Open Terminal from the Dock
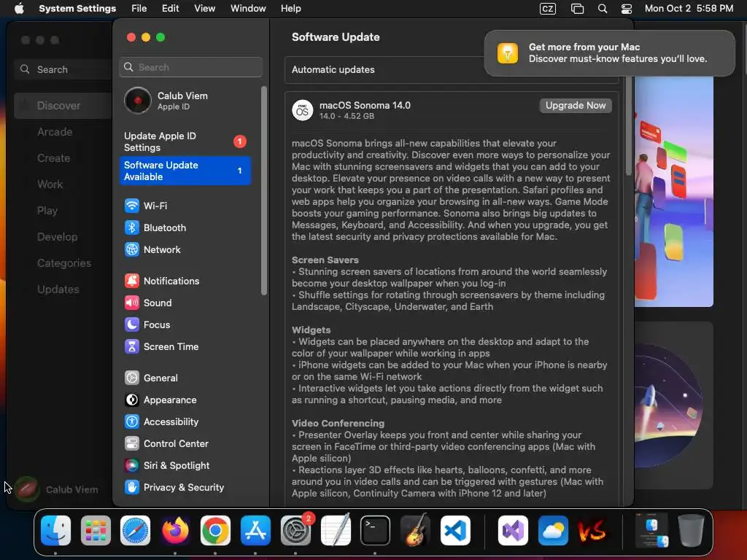Screen dimensions: 747x560 [x=376, y=531]
